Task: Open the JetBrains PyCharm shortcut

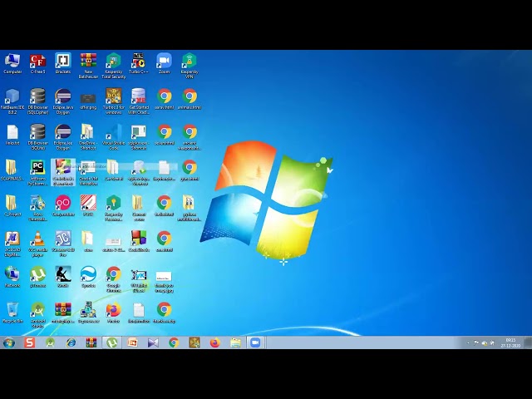Action: 37,172
